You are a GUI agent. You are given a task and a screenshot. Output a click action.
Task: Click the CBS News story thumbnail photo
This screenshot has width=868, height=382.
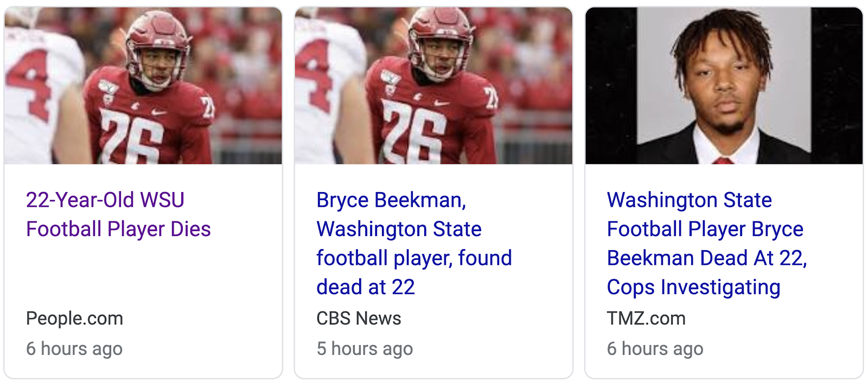coord(433,86)
